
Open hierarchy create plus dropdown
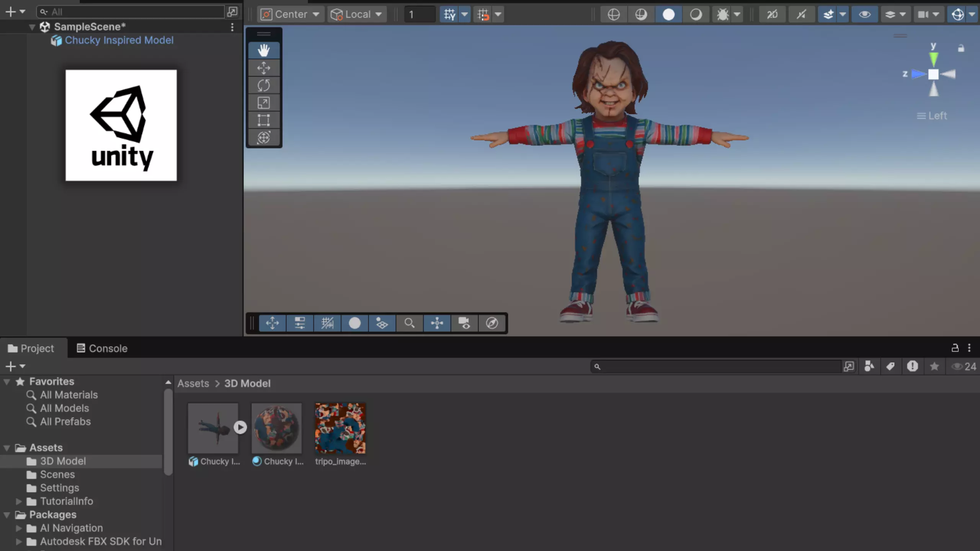tap(15, 12)
